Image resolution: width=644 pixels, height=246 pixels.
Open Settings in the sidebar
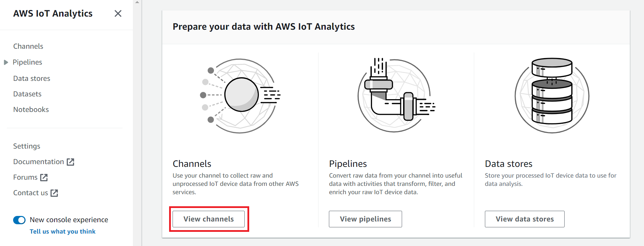coord(27,146)
